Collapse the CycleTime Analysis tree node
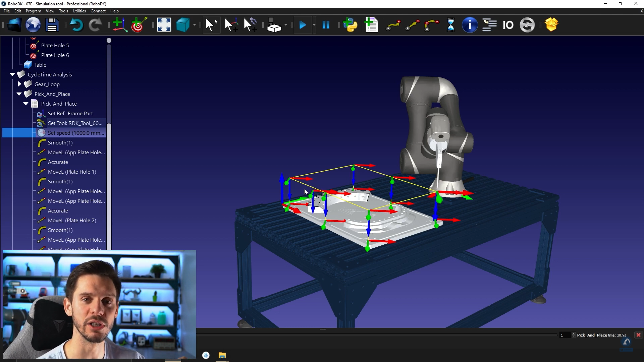 12,74
